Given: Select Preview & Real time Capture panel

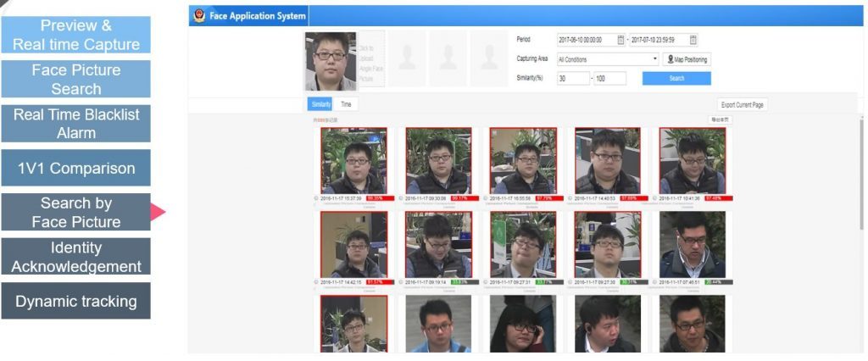Looking at the screenshot, I should (x=75, y=35).
